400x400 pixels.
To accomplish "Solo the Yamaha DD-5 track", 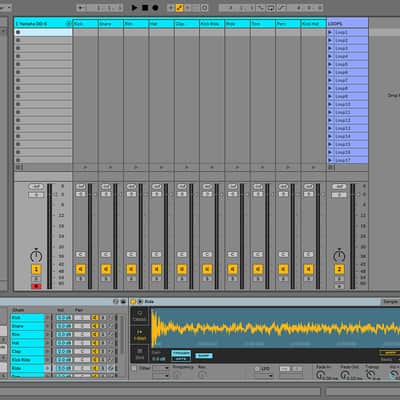I will click(36, 279).
